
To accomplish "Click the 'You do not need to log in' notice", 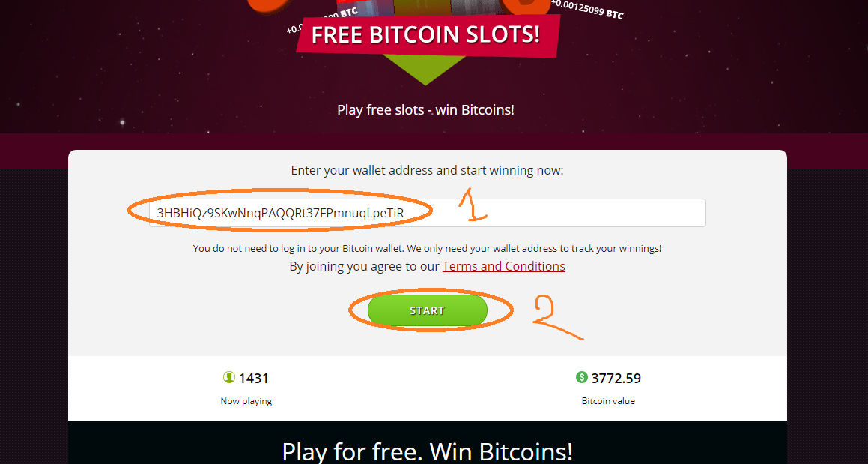I will 428,249.
